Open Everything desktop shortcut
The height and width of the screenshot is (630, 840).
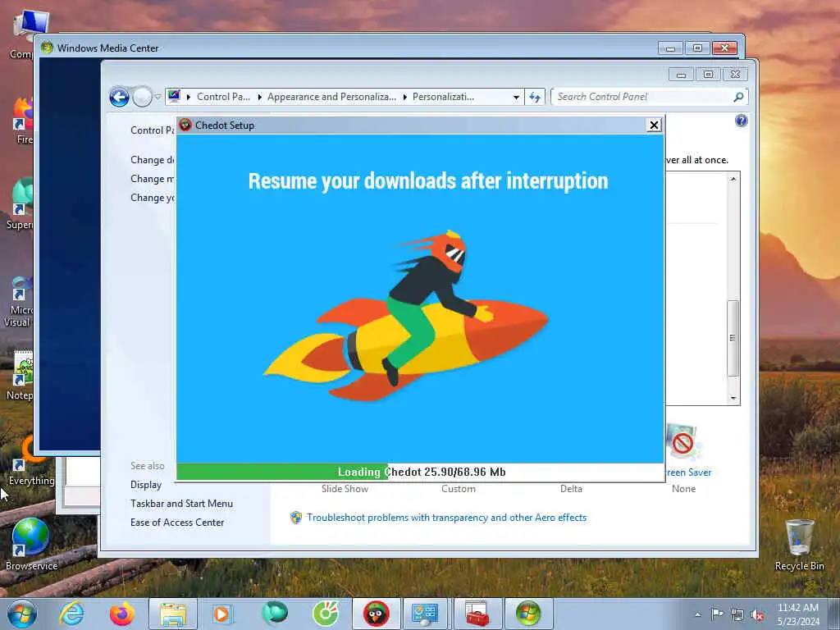[x=31, y=462]
